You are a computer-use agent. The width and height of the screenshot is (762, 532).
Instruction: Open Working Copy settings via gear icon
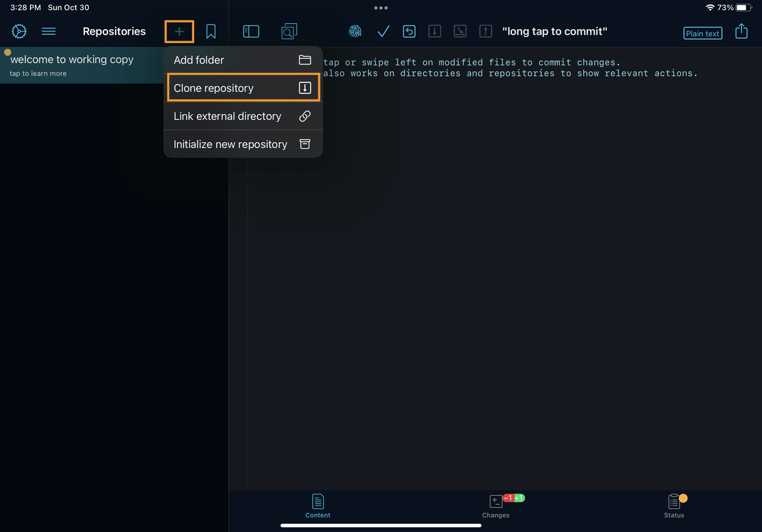(18, 31)
